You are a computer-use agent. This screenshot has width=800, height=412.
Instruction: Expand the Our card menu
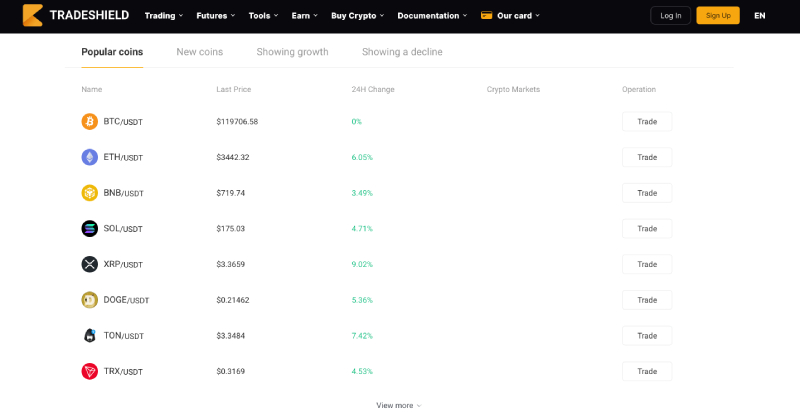click(510, 15)
